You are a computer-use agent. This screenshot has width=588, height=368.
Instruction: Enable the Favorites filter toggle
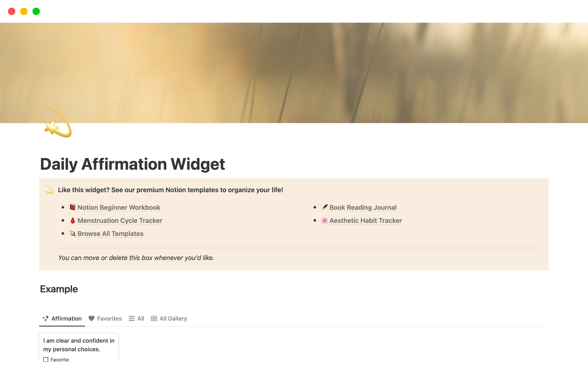tap(104, 318)
